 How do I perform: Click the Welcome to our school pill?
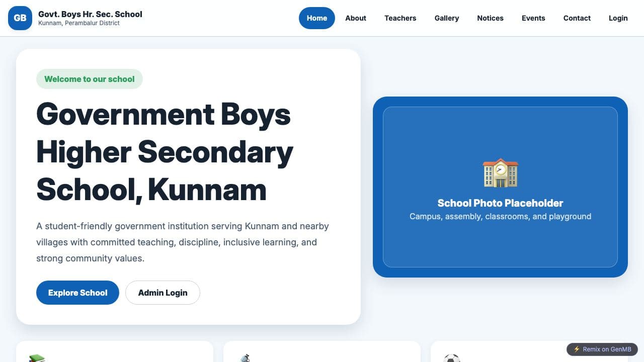(90, 79)
